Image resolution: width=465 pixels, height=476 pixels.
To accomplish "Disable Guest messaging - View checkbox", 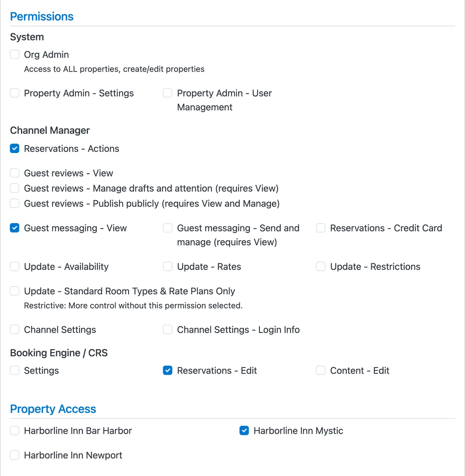I will pyautogui.click(x=15, y=228).
